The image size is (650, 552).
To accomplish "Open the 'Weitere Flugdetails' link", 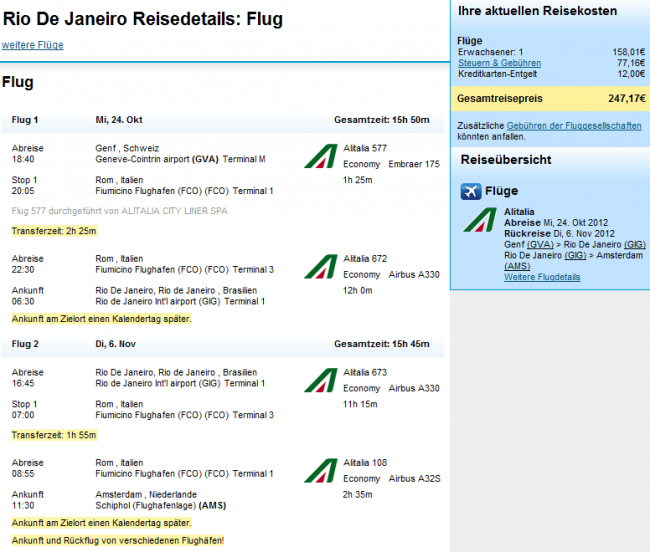I will click(x=541, y=277).
